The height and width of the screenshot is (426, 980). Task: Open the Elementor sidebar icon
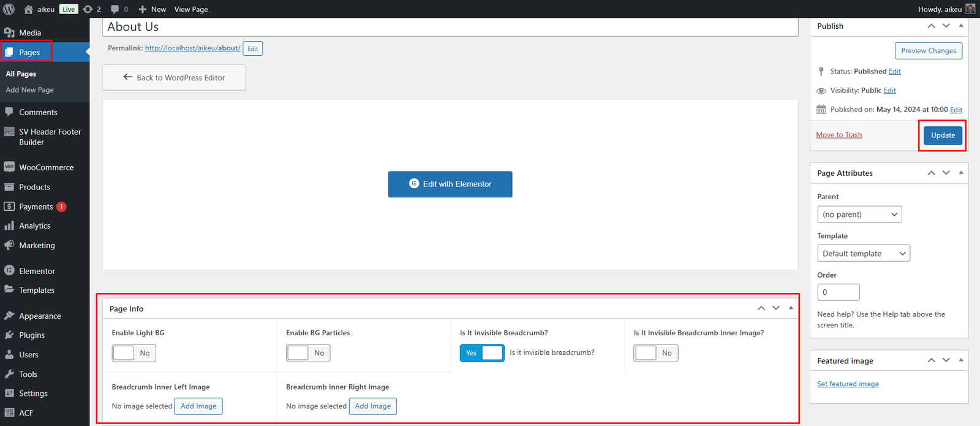pyautogui.click(x=9, y=270)
